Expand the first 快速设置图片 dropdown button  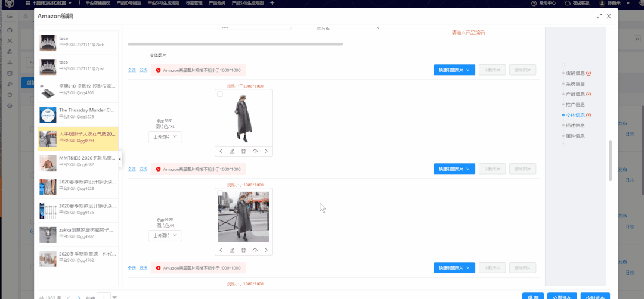[454, 70]
